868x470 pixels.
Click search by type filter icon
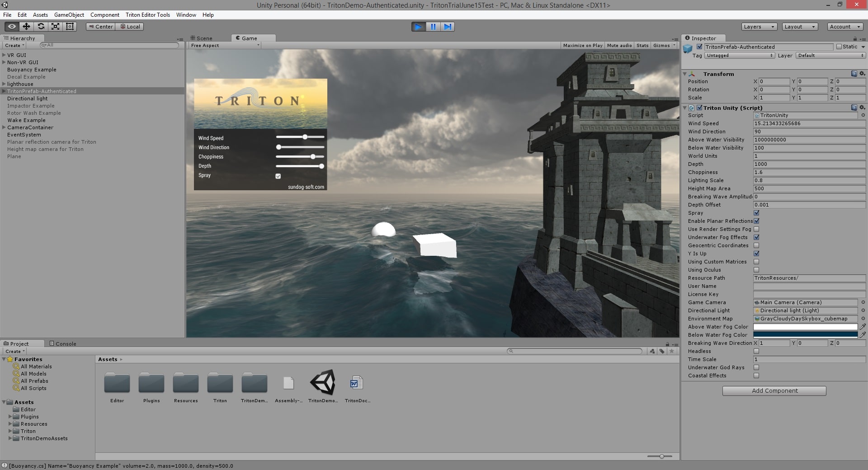tap(652, 351)
